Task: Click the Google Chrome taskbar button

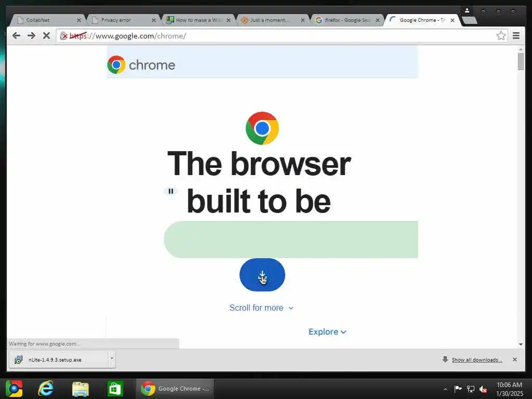Action: (x=175, y=389)
